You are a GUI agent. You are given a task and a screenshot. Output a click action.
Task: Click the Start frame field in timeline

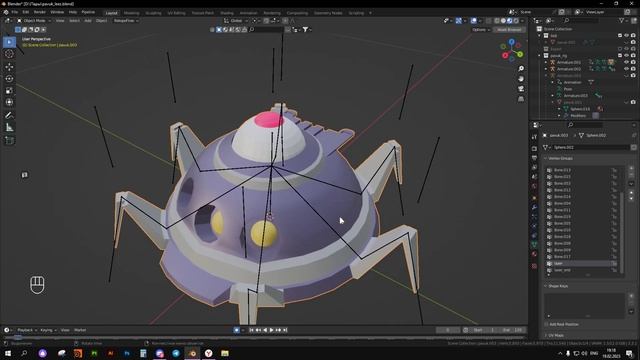(x=484, y=330)
